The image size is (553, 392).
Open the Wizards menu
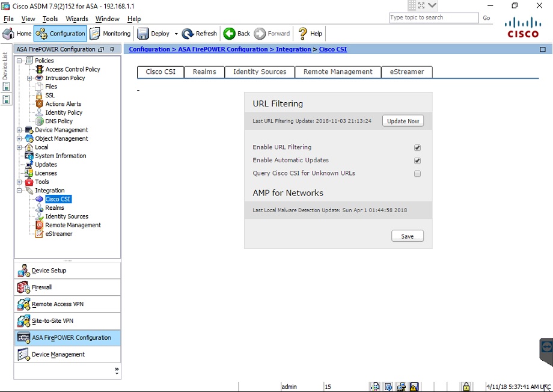point(77,19)
